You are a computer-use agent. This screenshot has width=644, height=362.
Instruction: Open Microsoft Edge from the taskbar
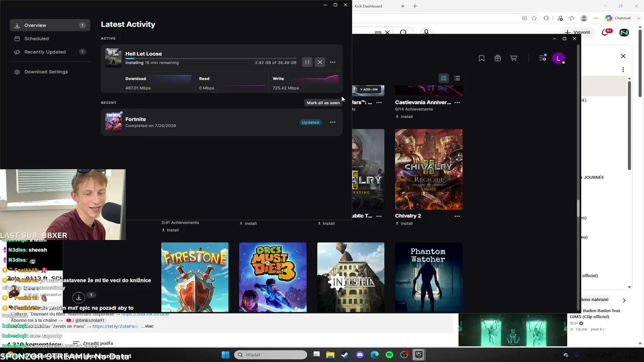(374, 355)
